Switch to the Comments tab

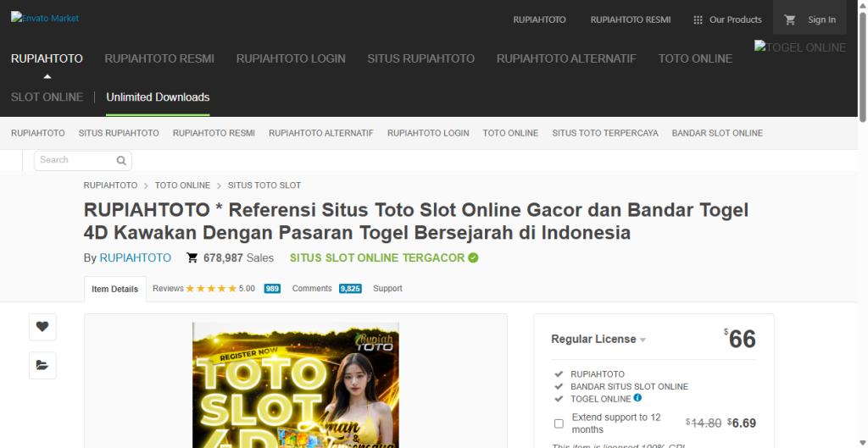[x=312, y=289]
